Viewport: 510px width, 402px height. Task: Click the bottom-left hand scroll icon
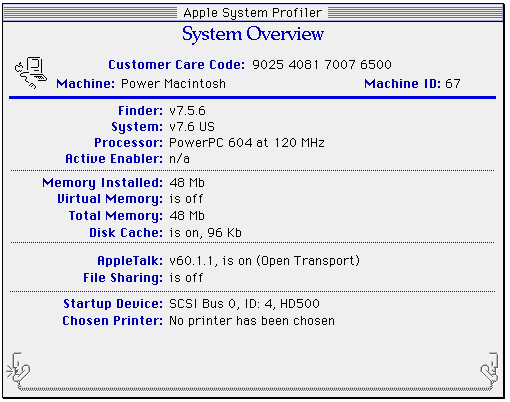19,370
